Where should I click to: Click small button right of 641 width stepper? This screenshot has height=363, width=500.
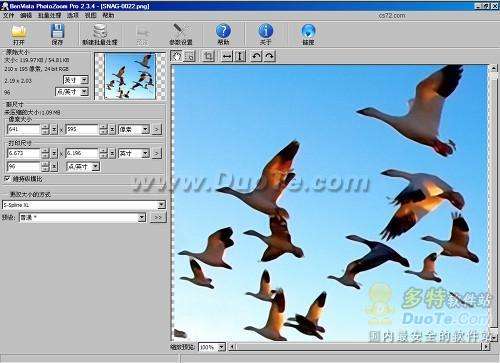click(54, 129)
